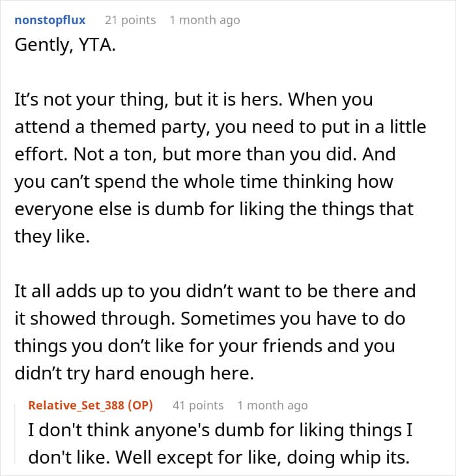Click the line "you can't spend the whole time"
Viewport: 456px width, 476px height.
tap(204, 182)
